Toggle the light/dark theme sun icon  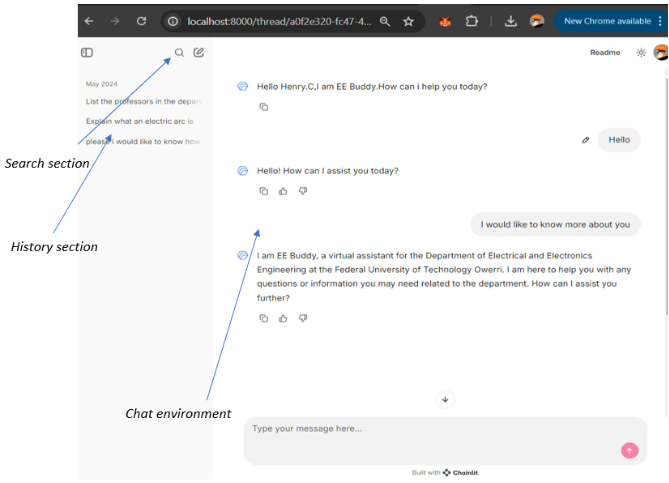tap(641, 53)
